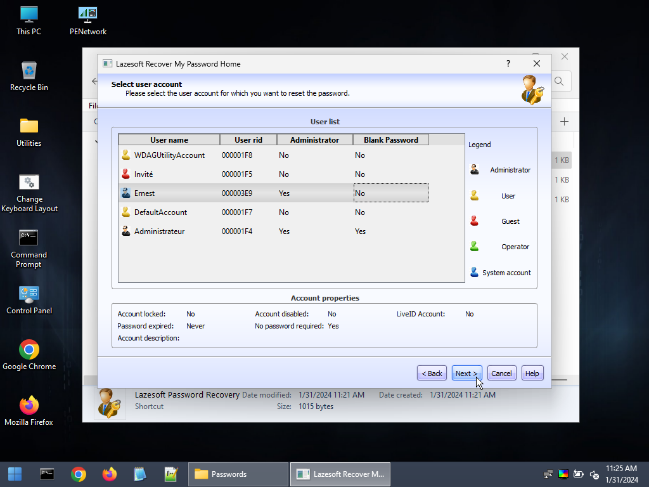The width and height of the screenshot is (649, 487).
Task: Click the Invité guest user icon
Action: [x=126, y=174]
